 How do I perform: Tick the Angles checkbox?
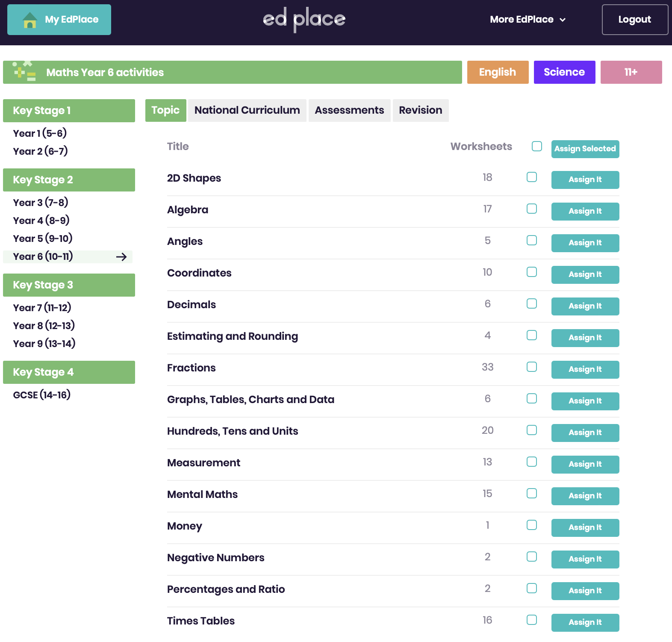532,240
